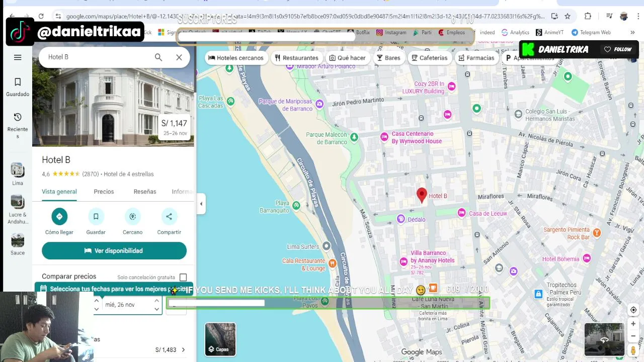
Task: Click the Dédalo shop marker
Action: [x=401, y=219]
